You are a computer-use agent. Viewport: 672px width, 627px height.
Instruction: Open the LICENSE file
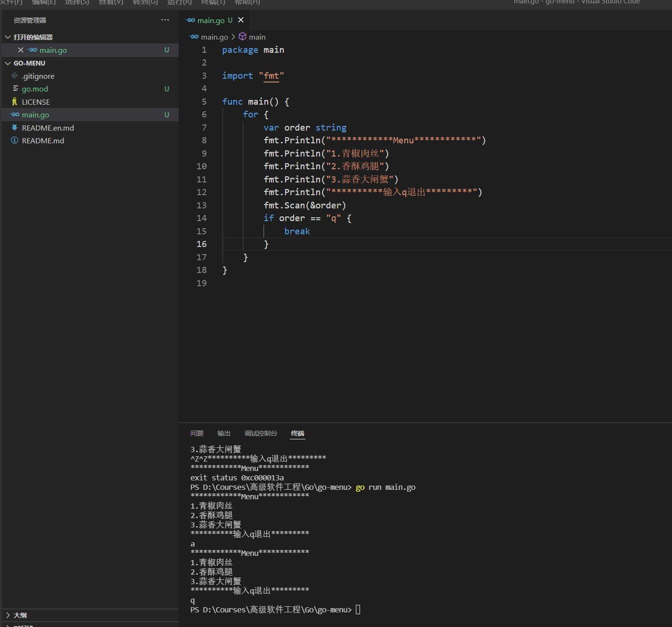pos(36,102)
